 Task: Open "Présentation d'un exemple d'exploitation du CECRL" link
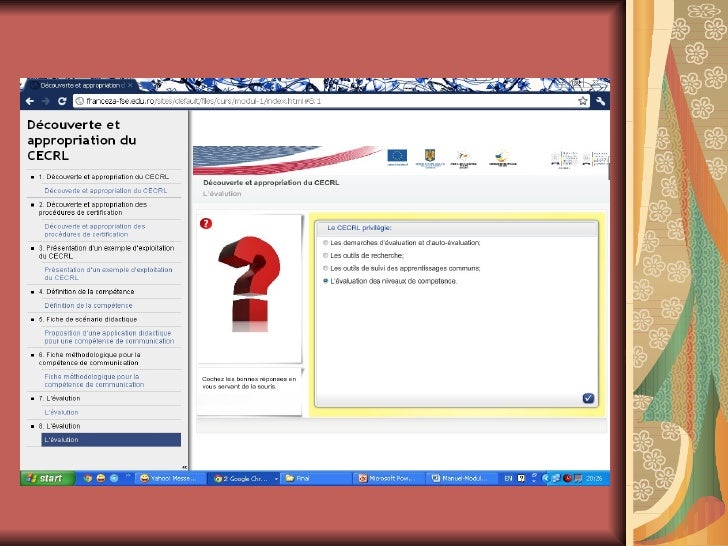109,272
